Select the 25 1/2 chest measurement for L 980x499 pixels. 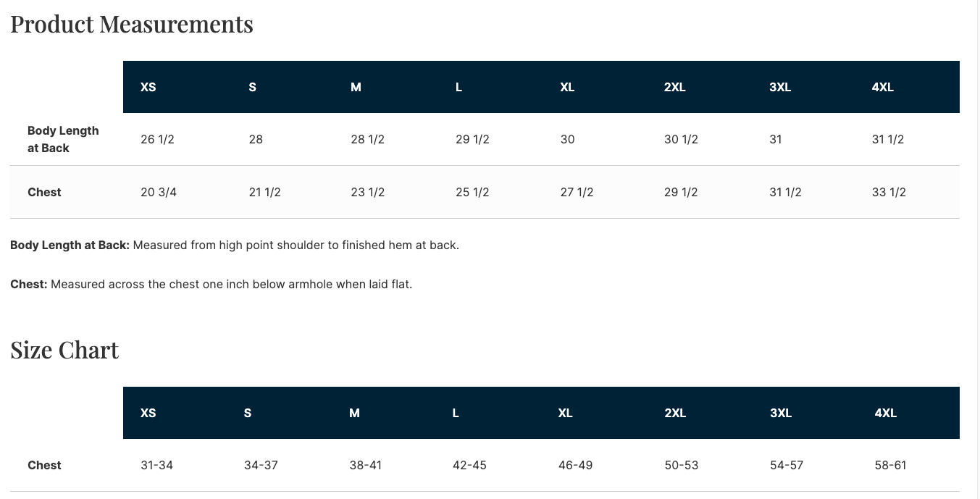(x=472, y=192)
